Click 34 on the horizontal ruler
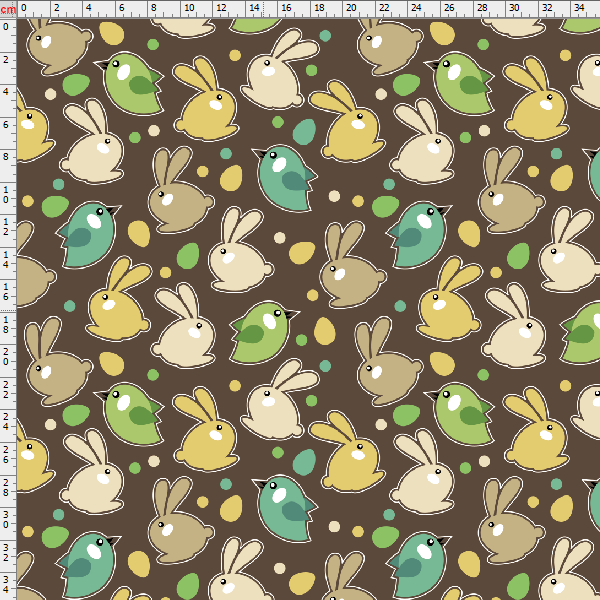Screen dimensions: 600x600 click(x=579, y=7)
